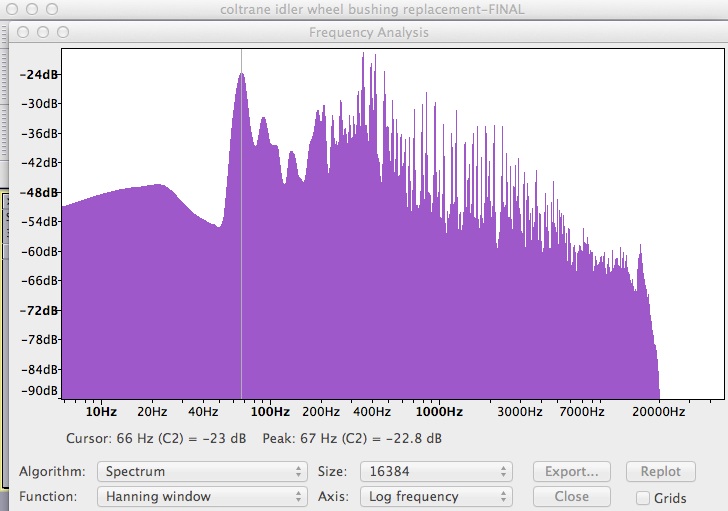Click the 100Hz frequency axis label

pyautogui.click(x=270, y=412)
